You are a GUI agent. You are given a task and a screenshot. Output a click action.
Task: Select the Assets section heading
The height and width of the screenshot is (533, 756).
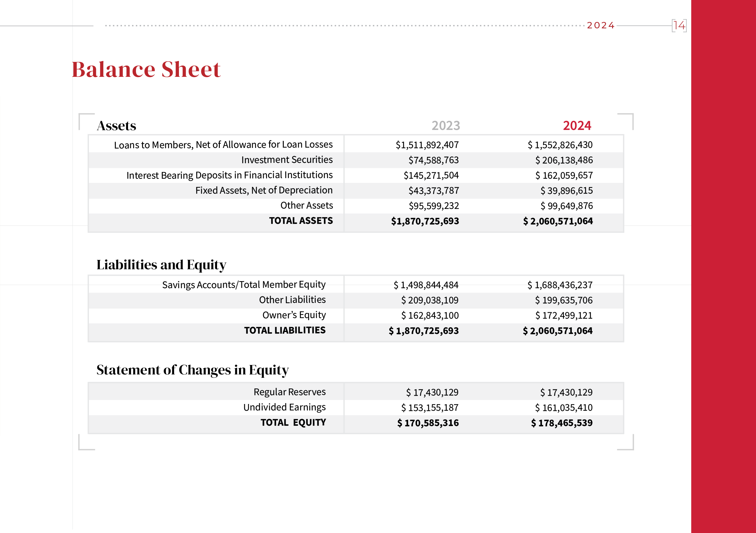click(x=116, y=126)
